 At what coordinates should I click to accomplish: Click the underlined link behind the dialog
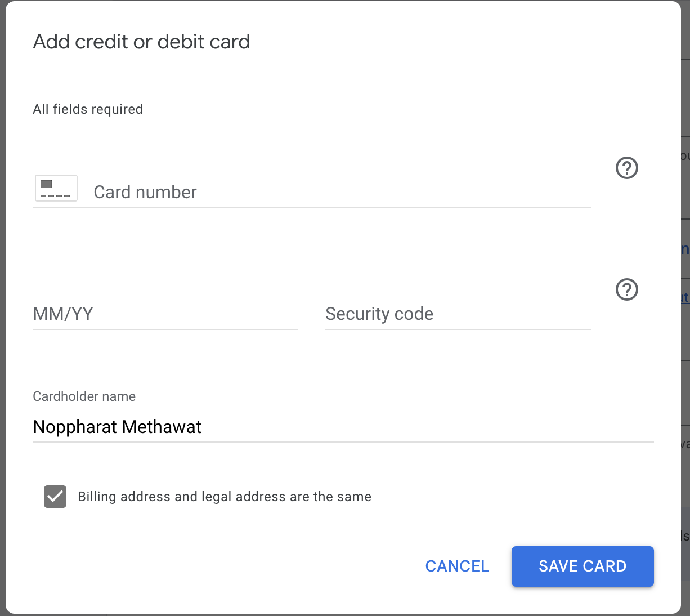[x=685, y=298]
